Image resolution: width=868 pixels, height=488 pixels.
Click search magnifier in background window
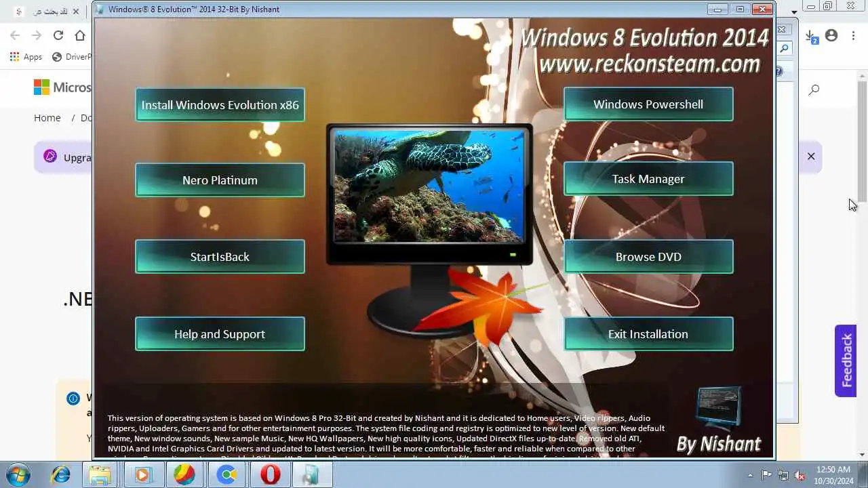click(x=784, y=49)
